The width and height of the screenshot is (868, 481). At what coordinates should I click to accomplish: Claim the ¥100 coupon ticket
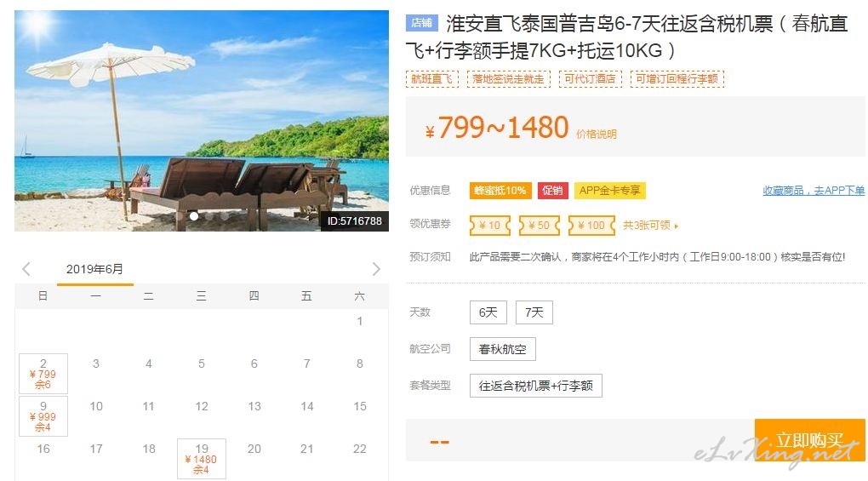pyautogui.click(x=591, y=226)
